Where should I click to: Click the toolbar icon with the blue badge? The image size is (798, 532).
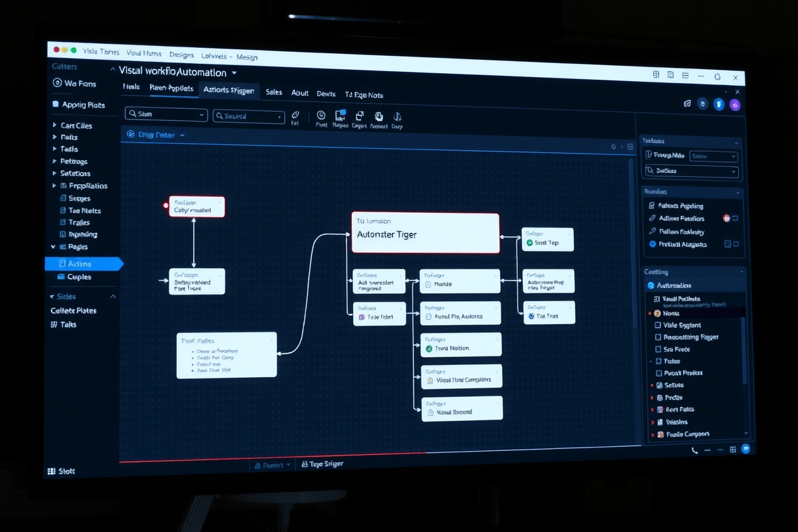point(340,115)
